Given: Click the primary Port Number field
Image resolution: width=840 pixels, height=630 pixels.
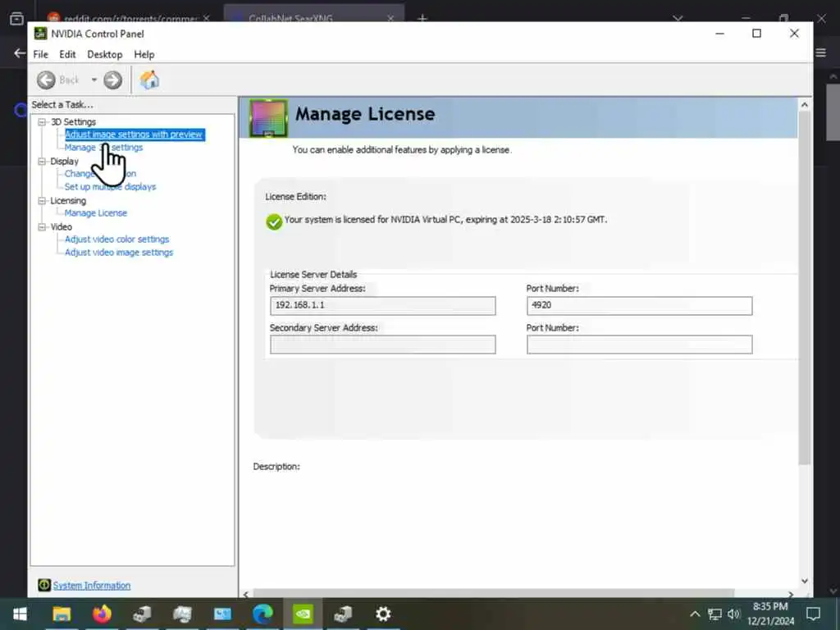Looking at the screenshot, I should click(639, 306).
